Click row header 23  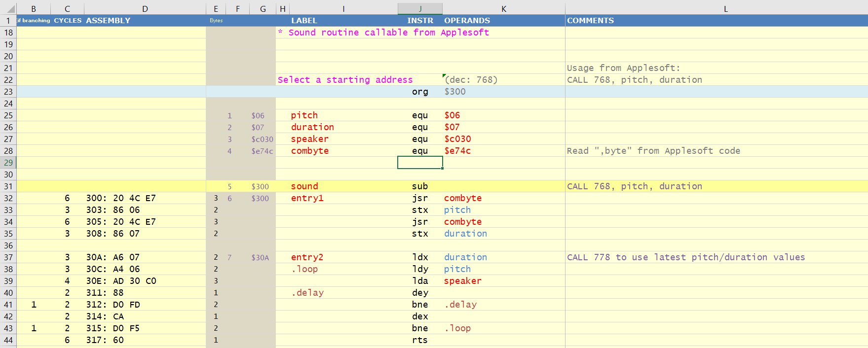click(x=8, y=92)
